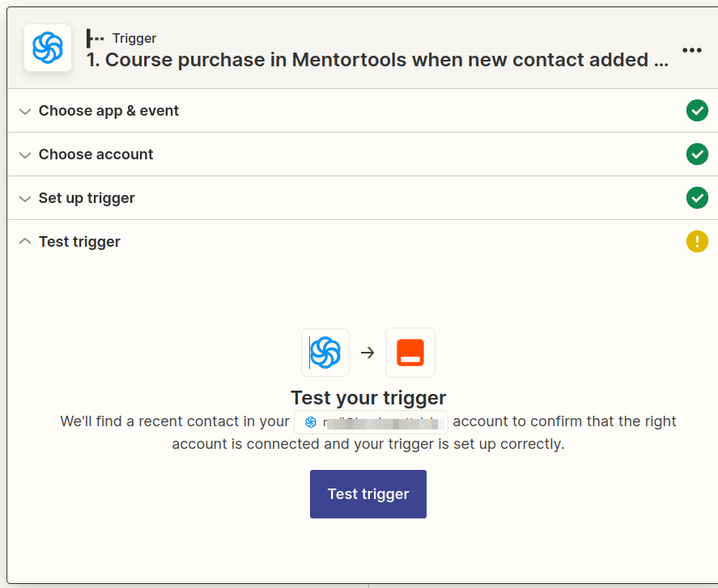Click the arrow between the two app icons
The image size is (718, 588).
coord(367,353)
